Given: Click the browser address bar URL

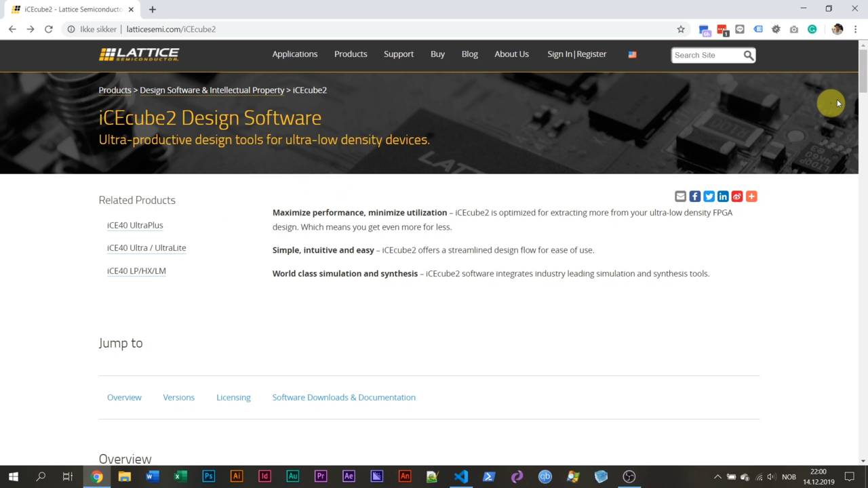Looking at the screenshot, I should [171, 29].
